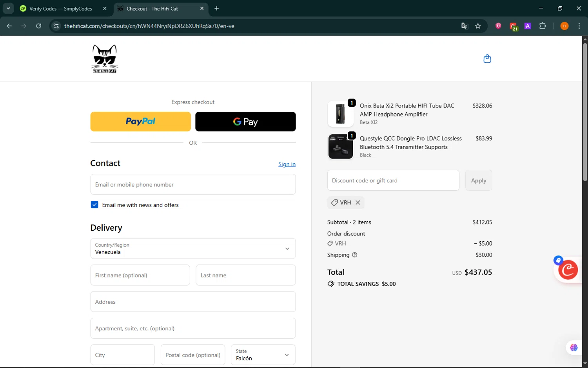This screenshot has height=368, width=588.
Task: Remove the VRH discount code tag
Action: point(358,202)
